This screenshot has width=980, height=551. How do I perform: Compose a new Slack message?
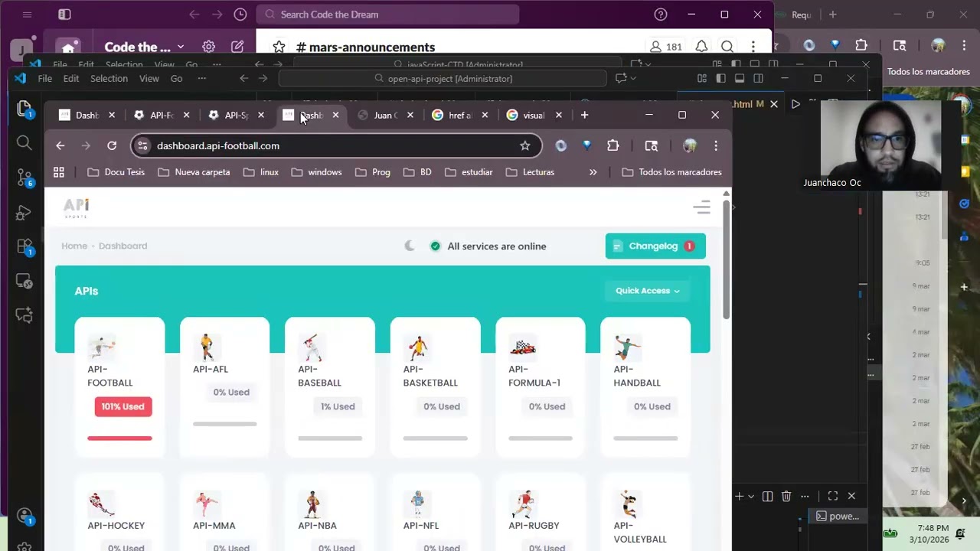(237, 47)
